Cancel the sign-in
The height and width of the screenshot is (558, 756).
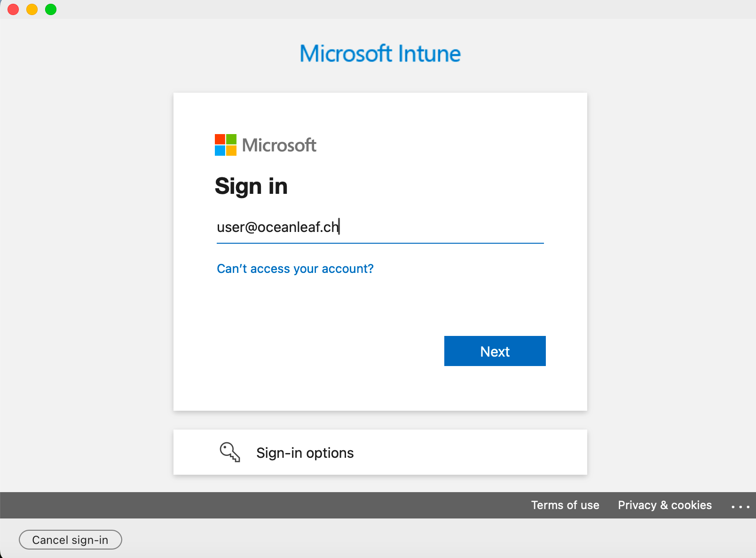71,540
